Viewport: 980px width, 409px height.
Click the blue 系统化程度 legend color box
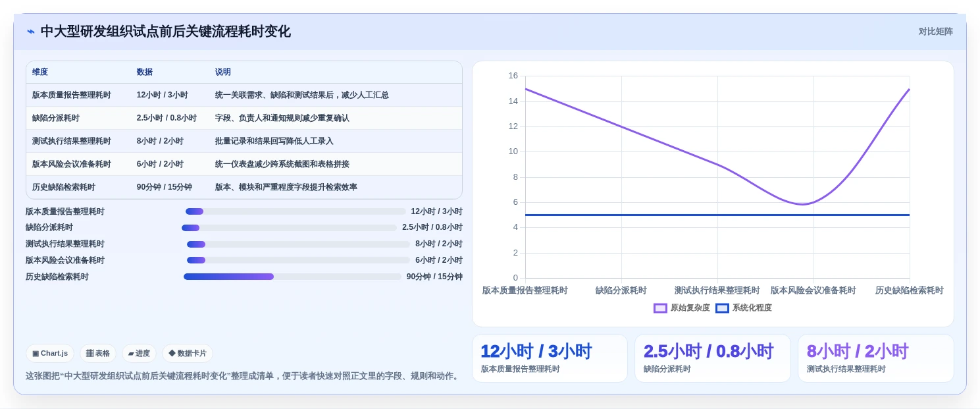point(722,308)
